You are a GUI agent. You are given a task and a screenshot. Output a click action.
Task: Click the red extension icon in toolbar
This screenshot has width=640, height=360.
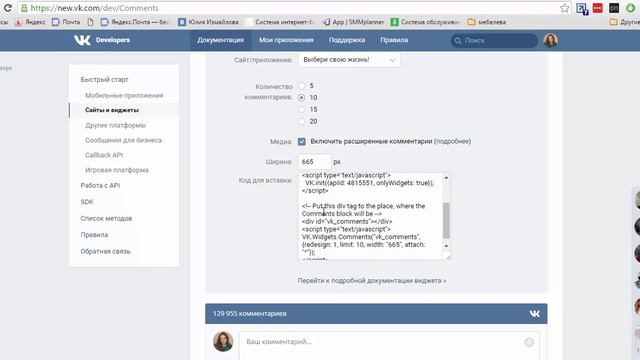click(598, 8)
